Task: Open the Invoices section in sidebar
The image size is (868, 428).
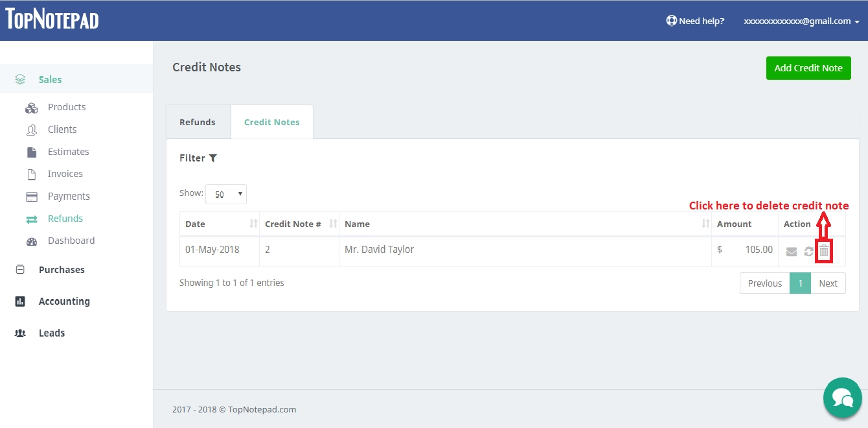Action: point(65,173)
